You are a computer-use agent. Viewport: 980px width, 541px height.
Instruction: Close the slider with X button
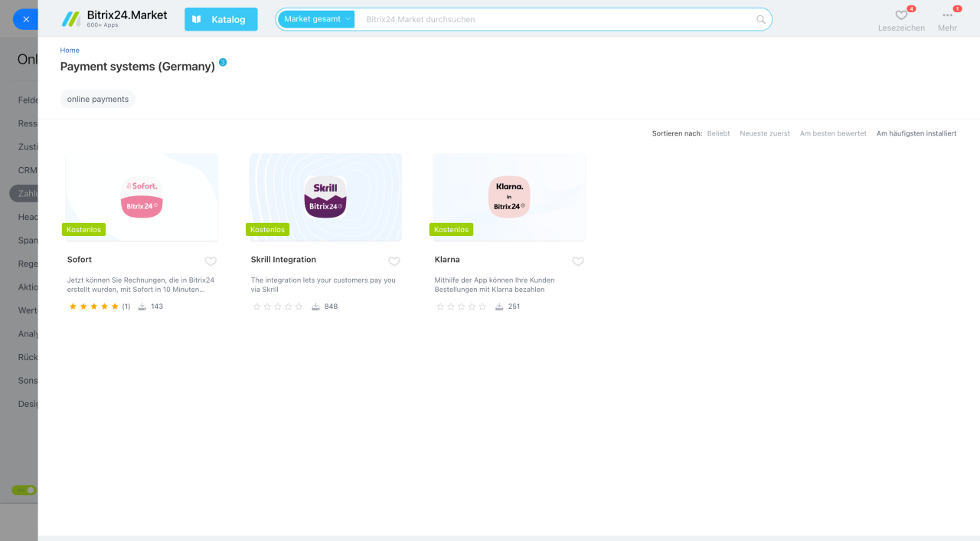(26, 19)
